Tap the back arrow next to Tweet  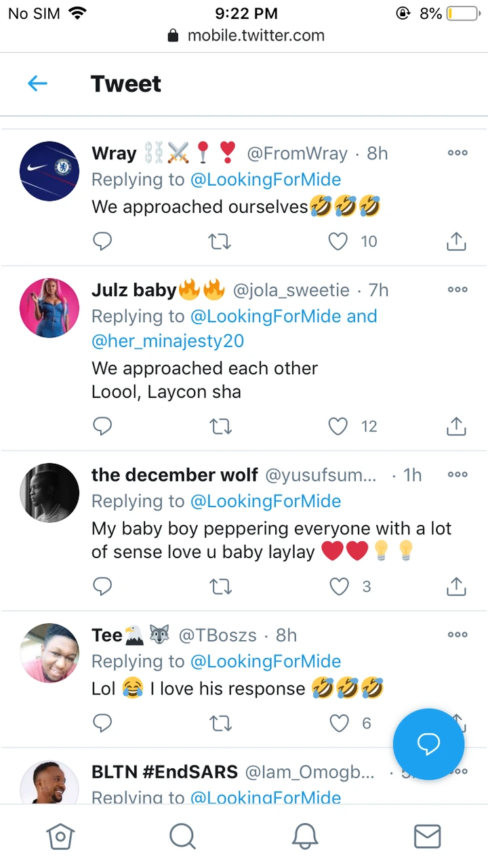[x=38, y=83]
